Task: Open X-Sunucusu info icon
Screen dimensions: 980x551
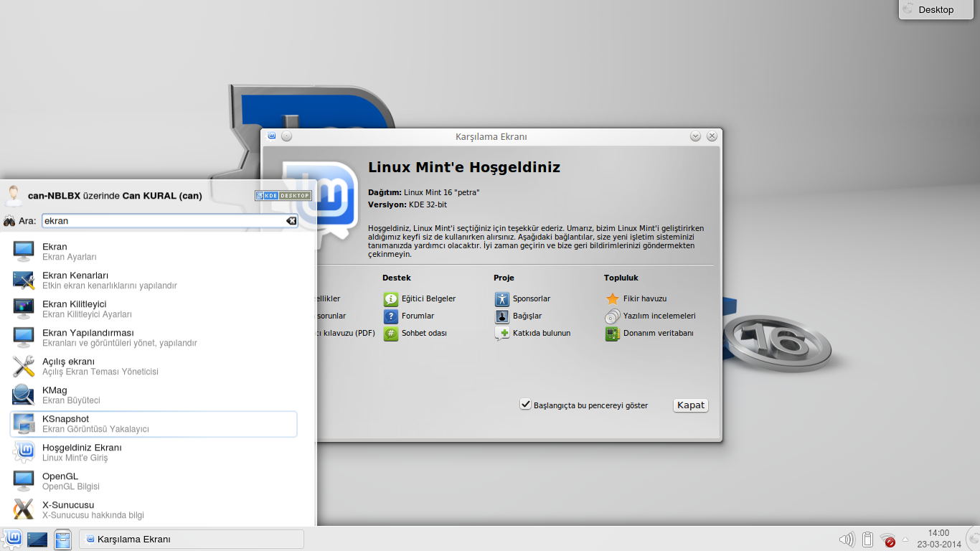Action: [24, 509]
